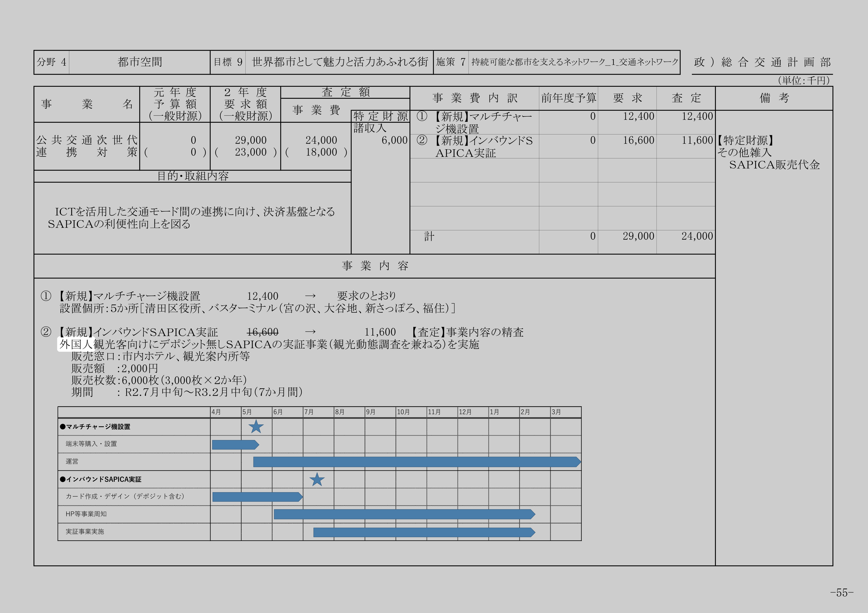Click the 目的・取組内容 section header
This screenshot has height=613, width=868.
(x=193, y=176)
